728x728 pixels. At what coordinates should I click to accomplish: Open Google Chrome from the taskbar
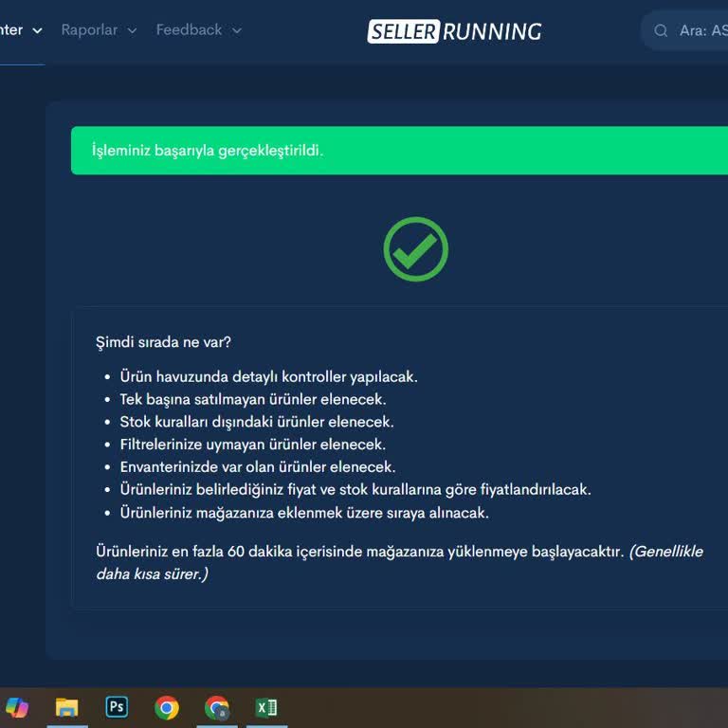click(x=167, y=707)
